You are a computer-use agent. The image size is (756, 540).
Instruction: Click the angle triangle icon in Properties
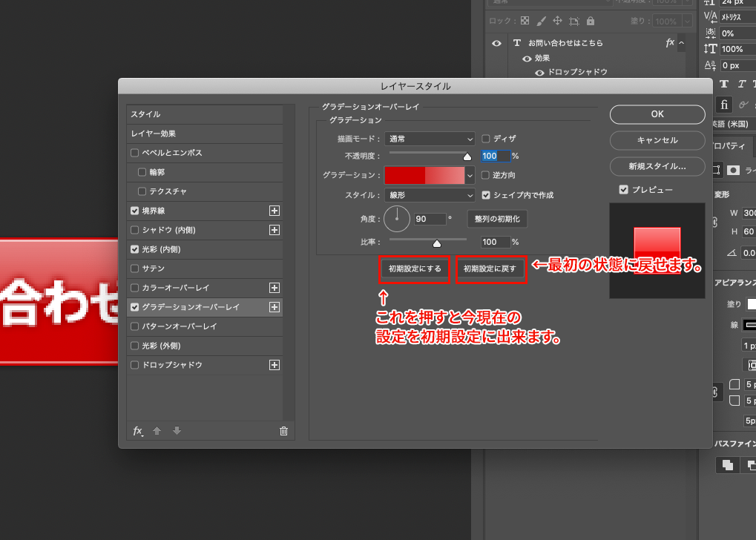pyautogui.click(x=732, y=253)
